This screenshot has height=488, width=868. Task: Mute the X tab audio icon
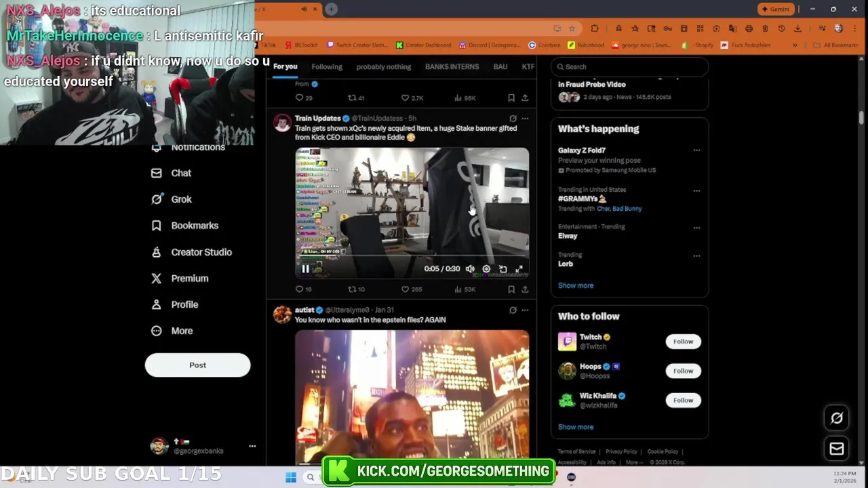[x=304, y=9]
